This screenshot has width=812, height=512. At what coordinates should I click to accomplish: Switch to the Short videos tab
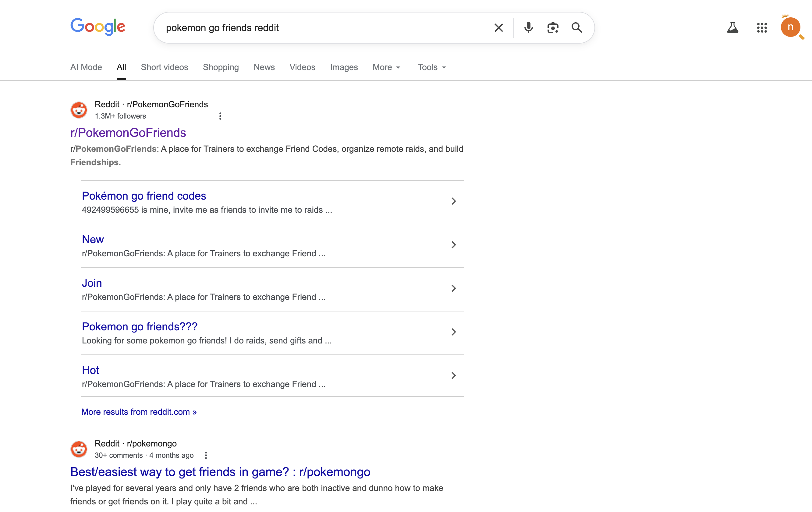click(x=165, y=67)
